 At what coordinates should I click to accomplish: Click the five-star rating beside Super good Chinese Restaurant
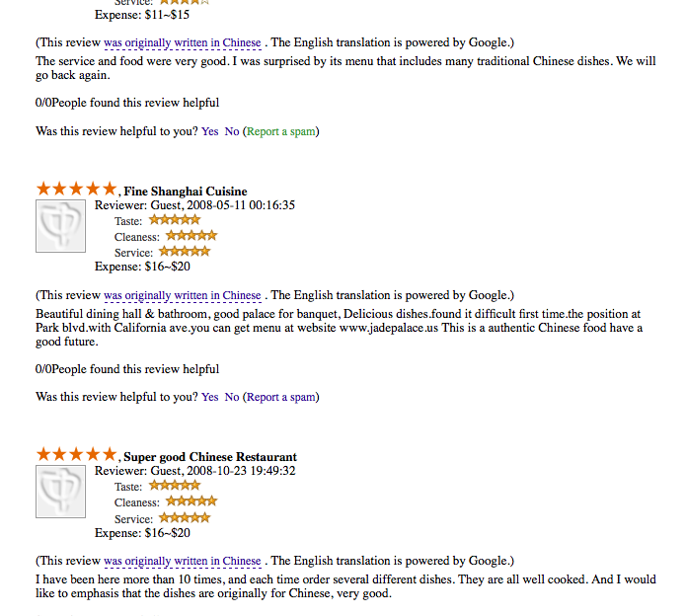(x=76, y=454)
